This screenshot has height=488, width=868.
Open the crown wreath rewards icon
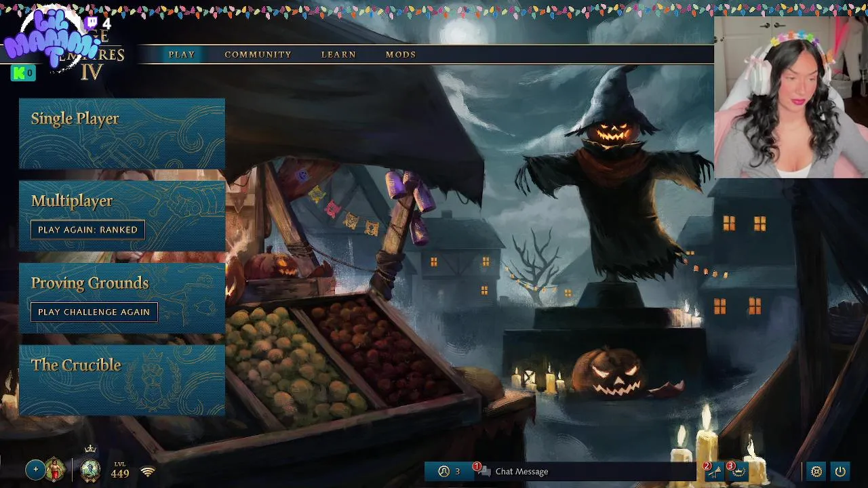click(737, 471)
